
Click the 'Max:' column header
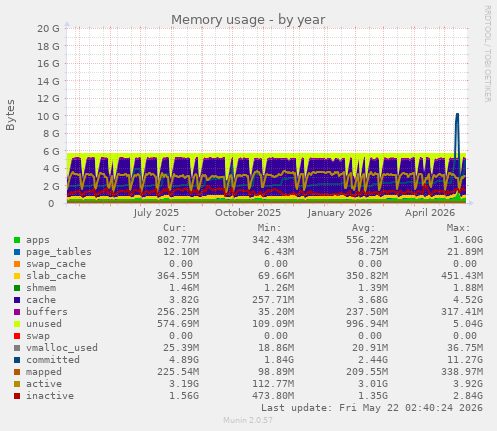(x=459, y=228)
